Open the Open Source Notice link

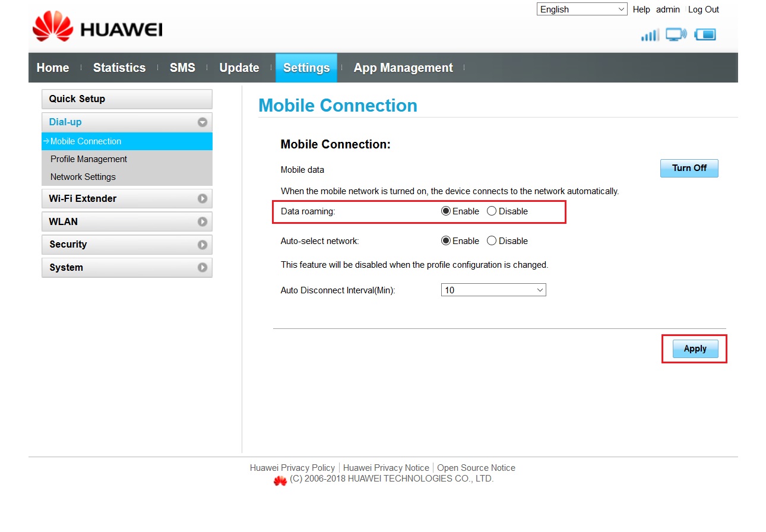coord(476,468)
